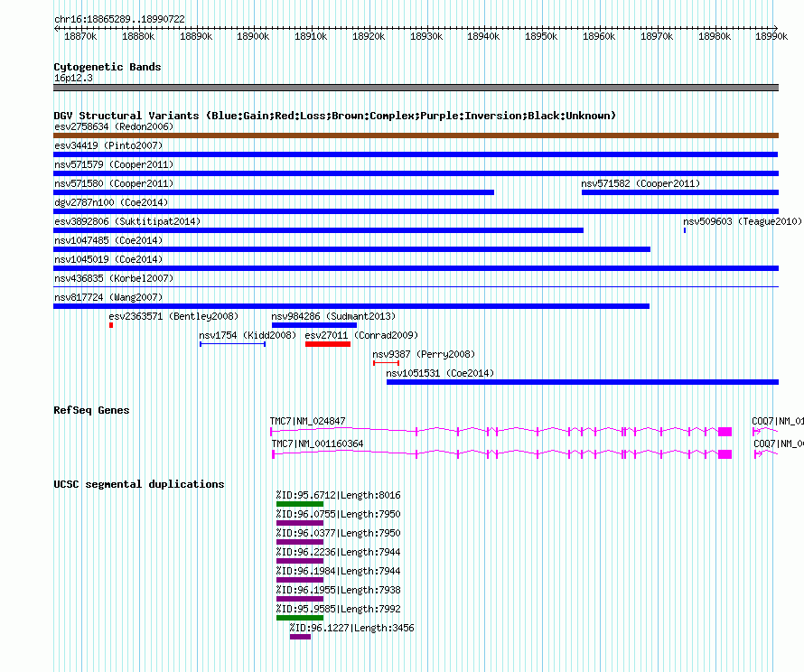Click the nsv571579 (Cooper2011) label
The image size is (804, 672).
coord(114,164)
